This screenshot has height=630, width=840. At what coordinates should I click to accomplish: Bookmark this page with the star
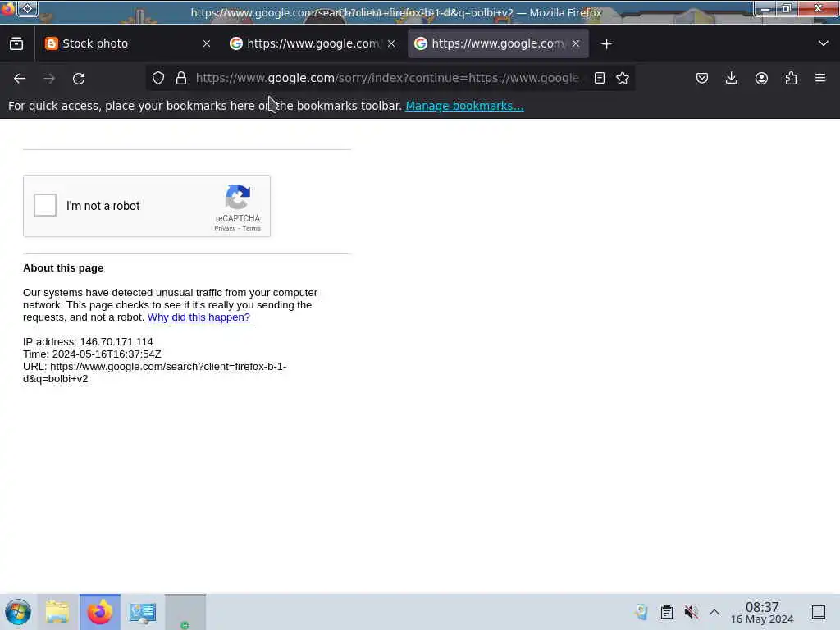click(623, 78)
